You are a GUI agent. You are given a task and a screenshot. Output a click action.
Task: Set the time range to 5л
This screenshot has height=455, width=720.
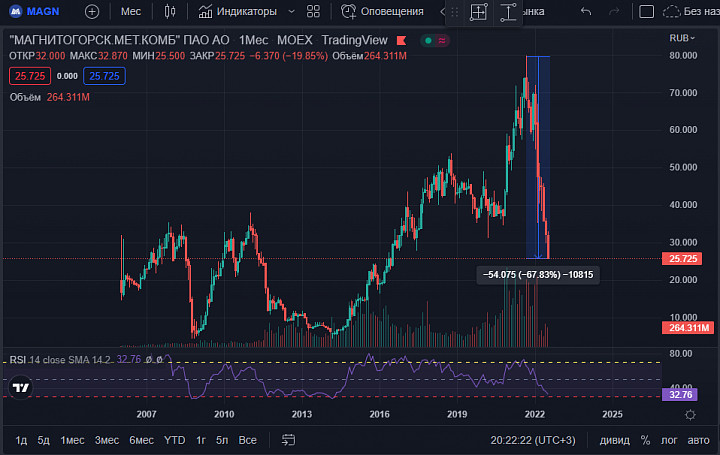222,440
